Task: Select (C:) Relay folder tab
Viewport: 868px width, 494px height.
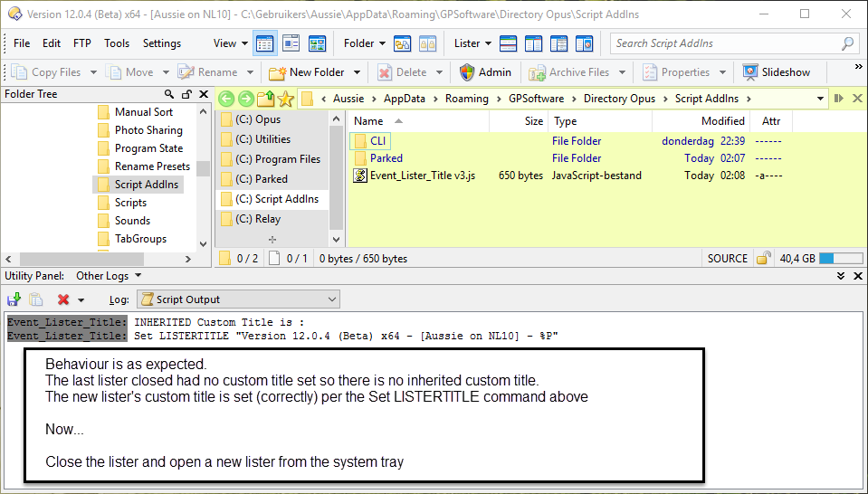Action: (x=272, y=219)
